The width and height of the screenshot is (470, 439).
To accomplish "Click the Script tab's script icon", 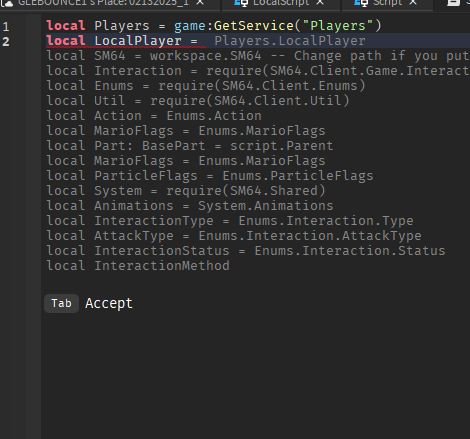I will coord(361,3).
